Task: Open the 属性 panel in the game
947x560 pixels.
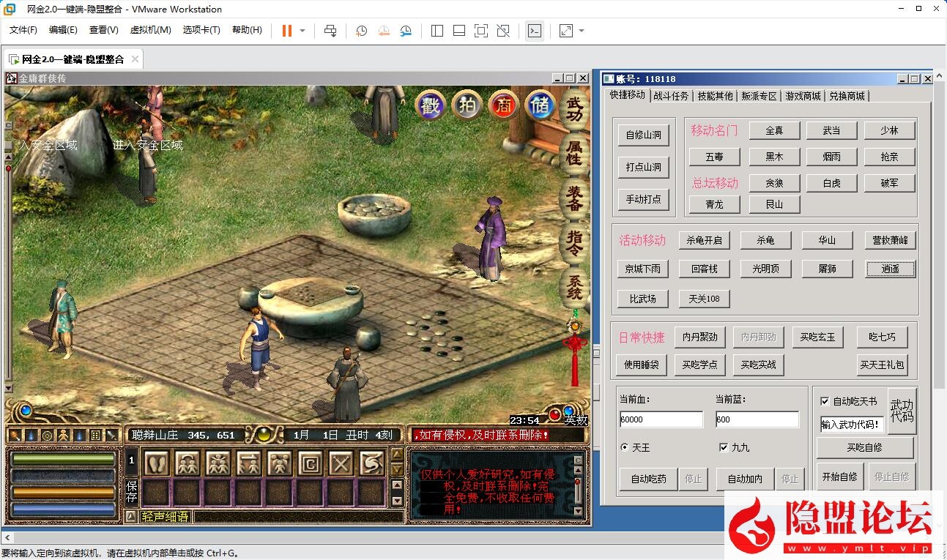Action: pos(573,154)
